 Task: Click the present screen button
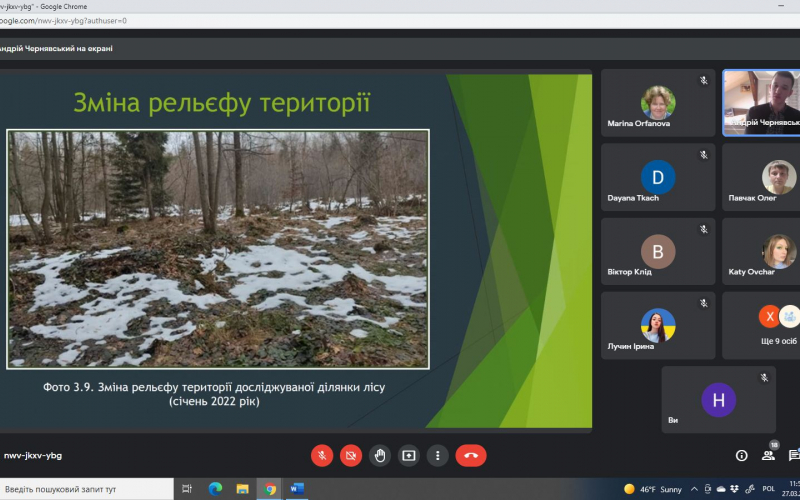[409, 456]
